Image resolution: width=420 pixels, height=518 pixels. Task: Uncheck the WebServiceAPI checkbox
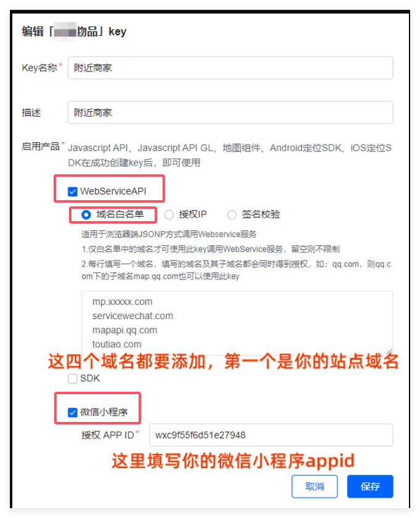tap(72, 192)
